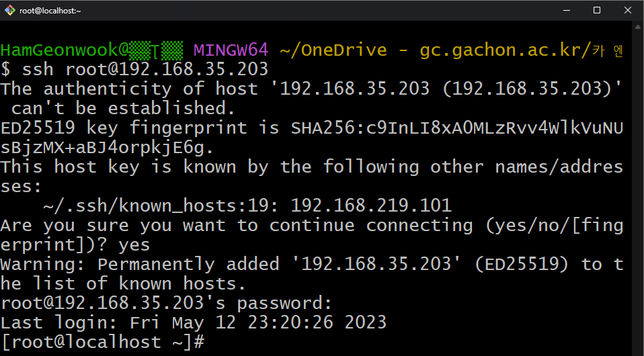Click the scrollbar up arrow

point(638,27)
